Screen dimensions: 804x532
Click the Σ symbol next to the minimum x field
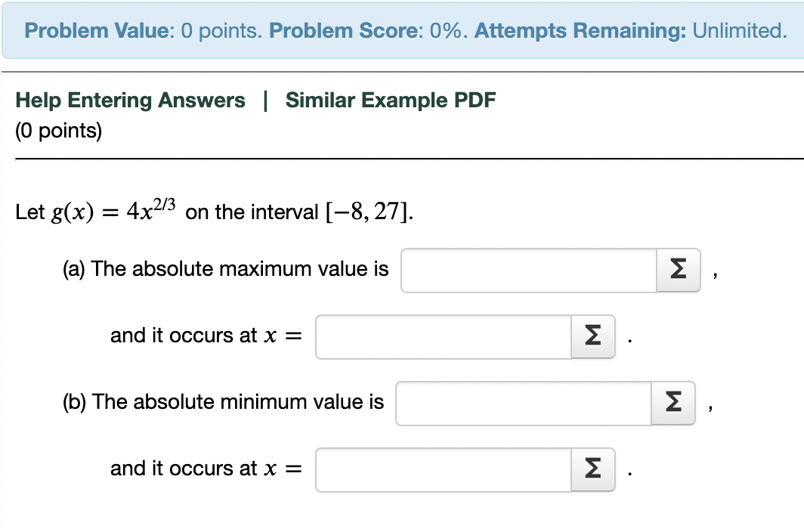click(x=592, y=469)
